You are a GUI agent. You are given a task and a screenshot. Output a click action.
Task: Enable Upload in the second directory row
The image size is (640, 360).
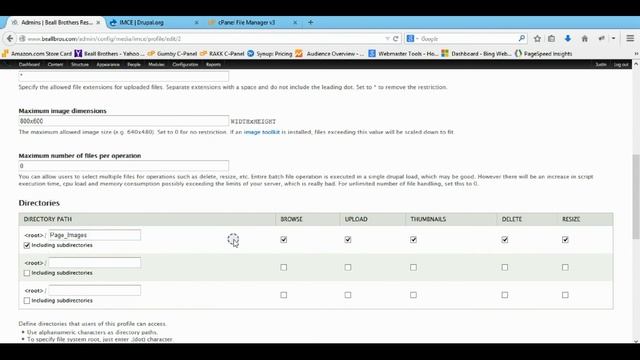pyautogui.click(x=348, y=267)
